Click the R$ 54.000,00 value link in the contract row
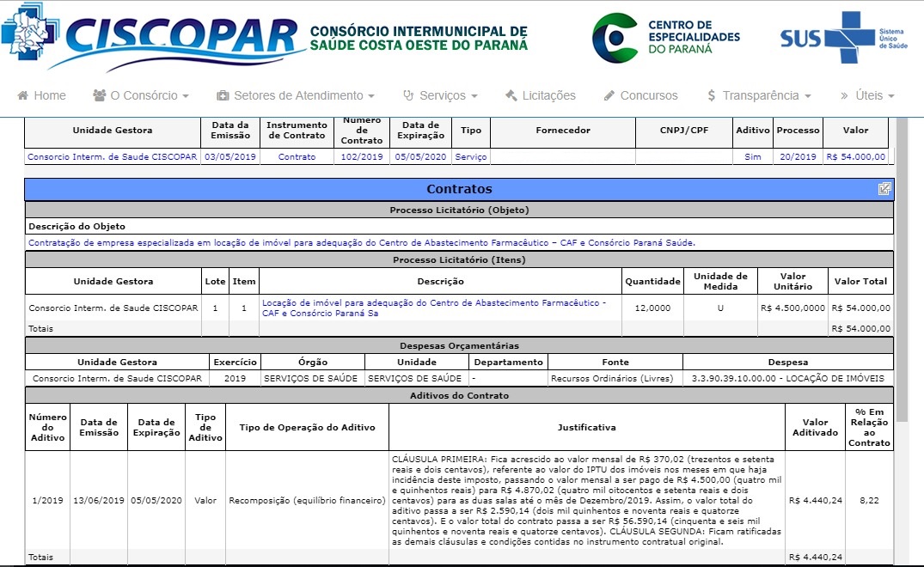 [855, 156]
